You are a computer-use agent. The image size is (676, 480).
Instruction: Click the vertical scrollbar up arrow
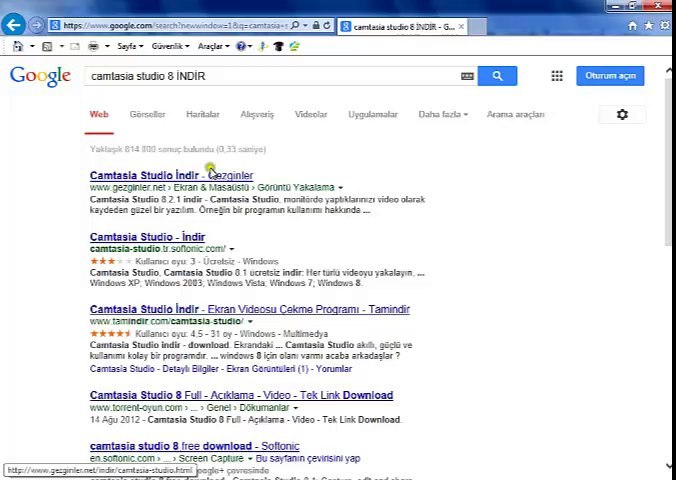coord(670,70)
